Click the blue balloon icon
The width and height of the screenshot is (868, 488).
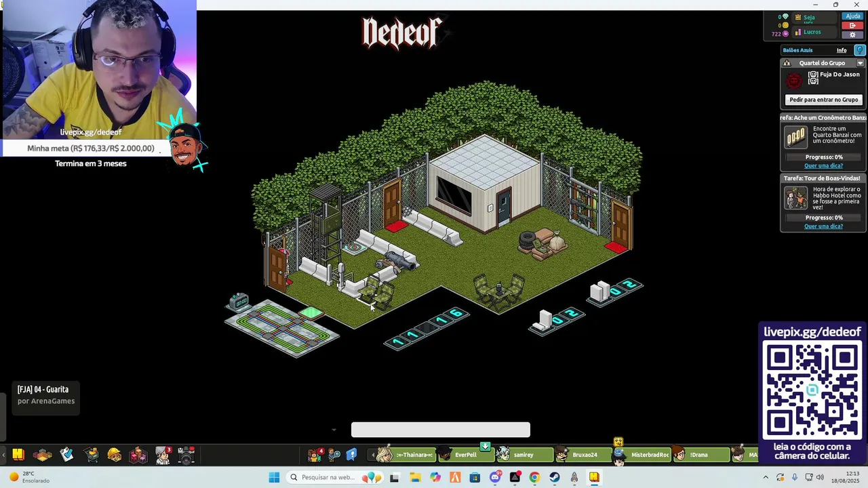(x=860, y=50)
